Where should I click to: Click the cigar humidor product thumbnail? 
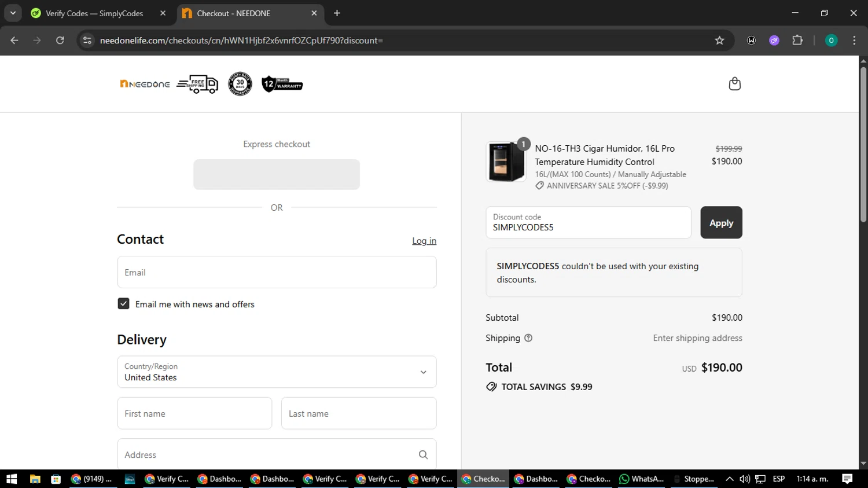point(506,162)
